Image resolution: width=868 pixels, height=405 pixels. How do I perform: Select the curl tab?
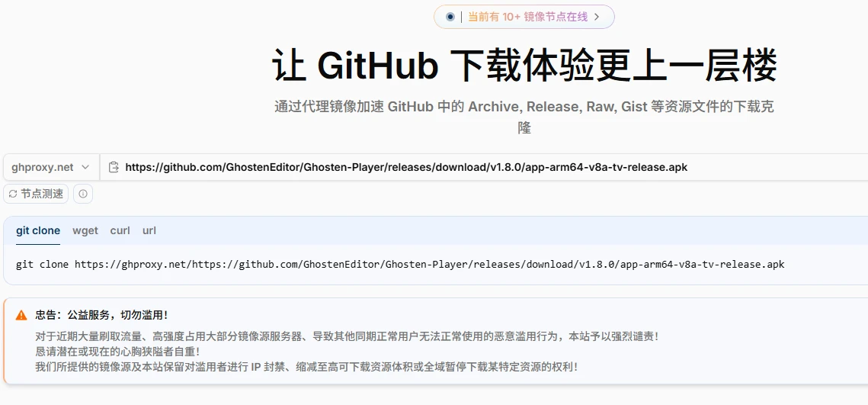[120, 230]
